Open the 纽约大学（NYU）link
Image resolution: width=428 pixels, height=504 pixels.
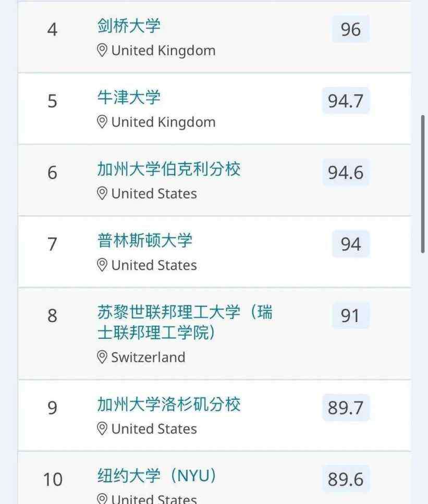[x=156, y=476]
